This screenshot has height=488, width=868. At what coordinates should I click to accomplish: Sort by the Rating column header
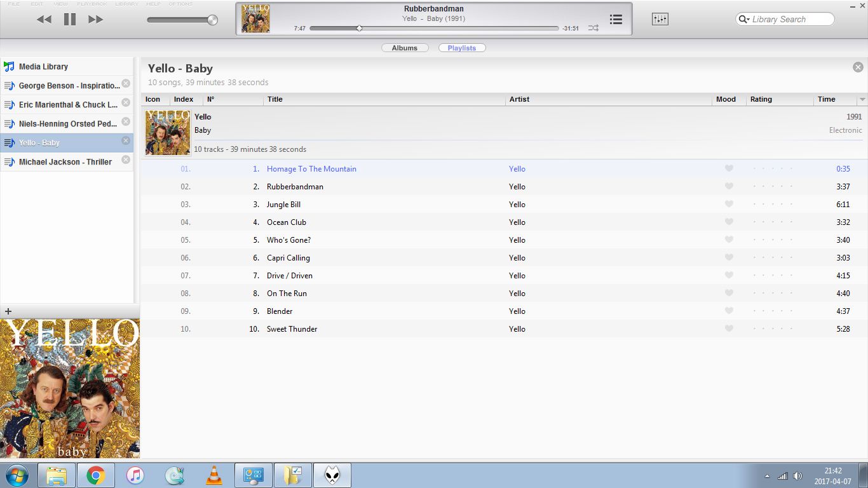[780, 99]
